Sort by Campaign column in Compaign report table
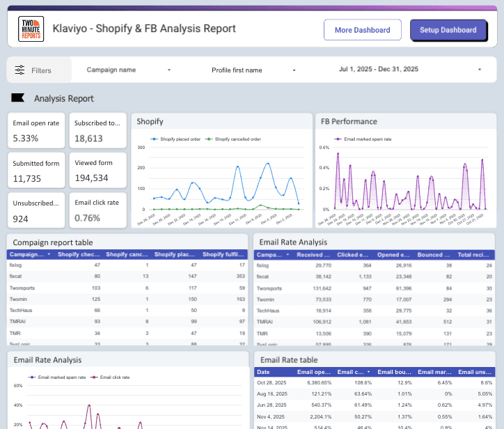The height and width of the screenshot is (429, 504). (30, 254)
